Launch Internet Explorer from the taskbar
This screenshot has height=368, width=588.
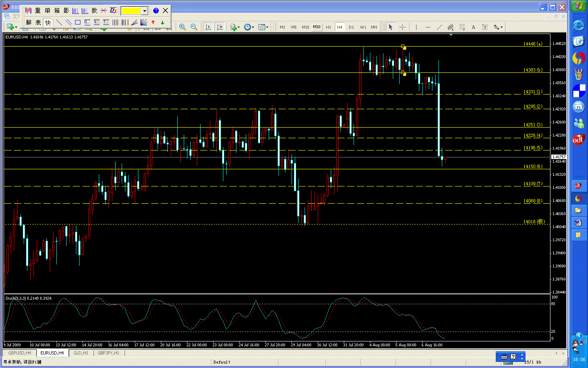coord(579,25)
